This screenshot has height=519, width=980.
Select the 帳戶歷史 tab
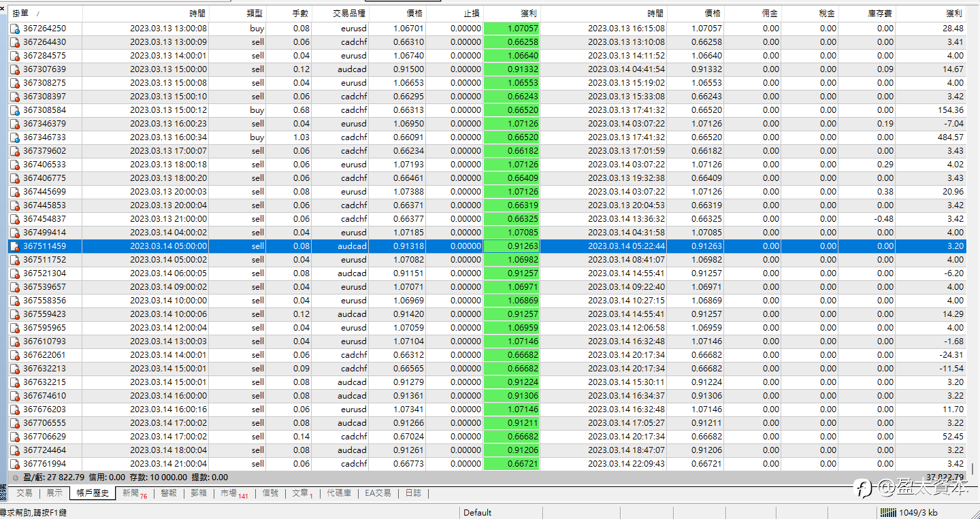[x=92, y=493]
